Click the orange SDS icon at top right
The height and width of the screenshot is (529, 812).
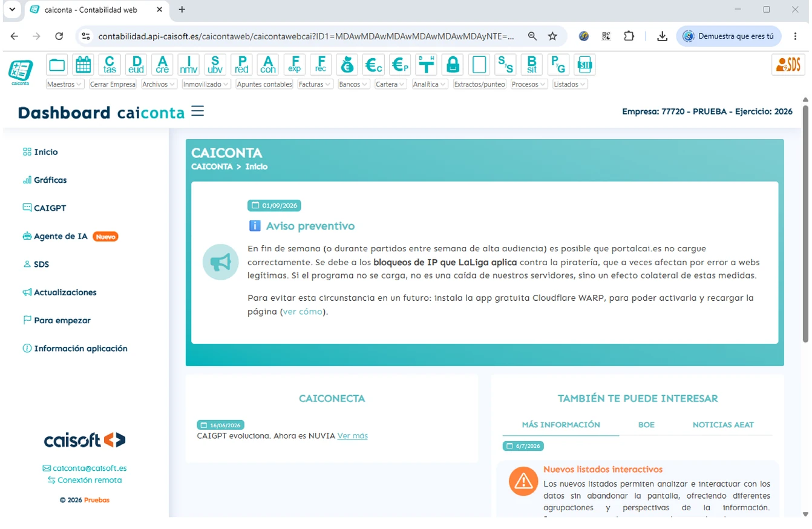[788, 64]
